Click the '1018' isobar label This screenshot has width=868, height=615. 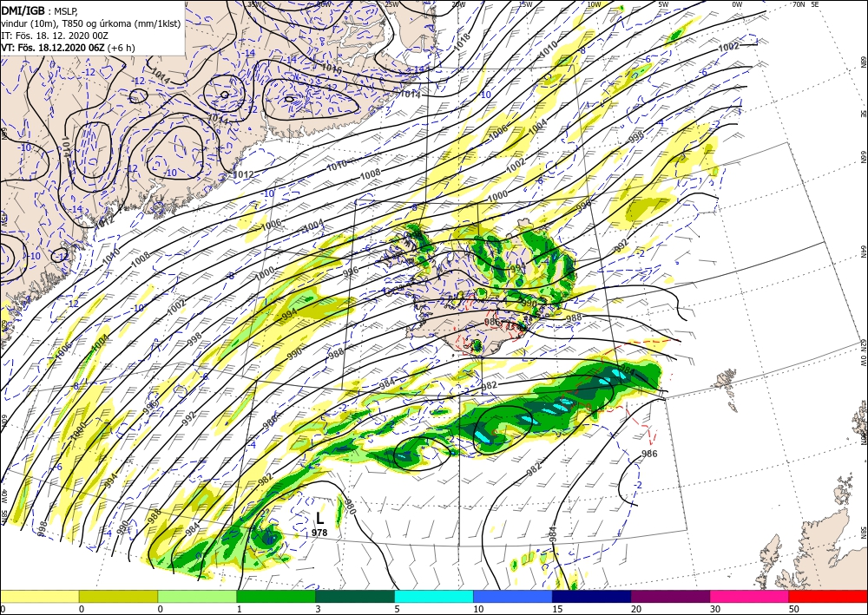(463, 42)
